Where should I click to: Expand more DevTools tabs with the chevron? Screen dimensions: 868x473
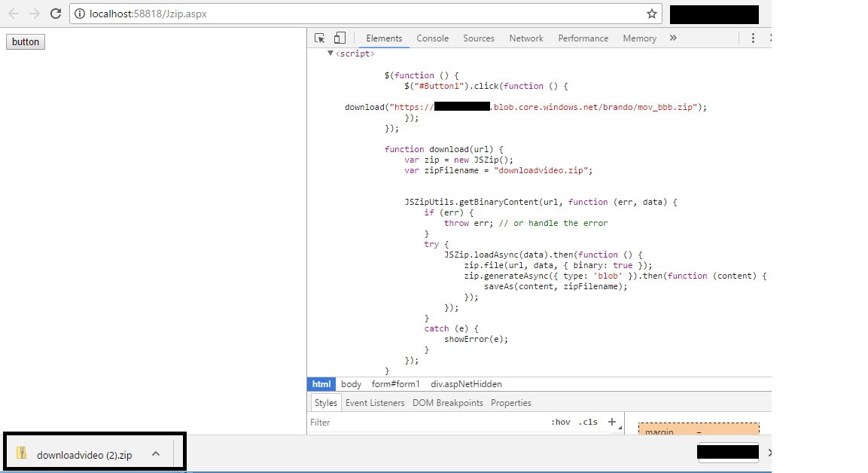[673, 38]
